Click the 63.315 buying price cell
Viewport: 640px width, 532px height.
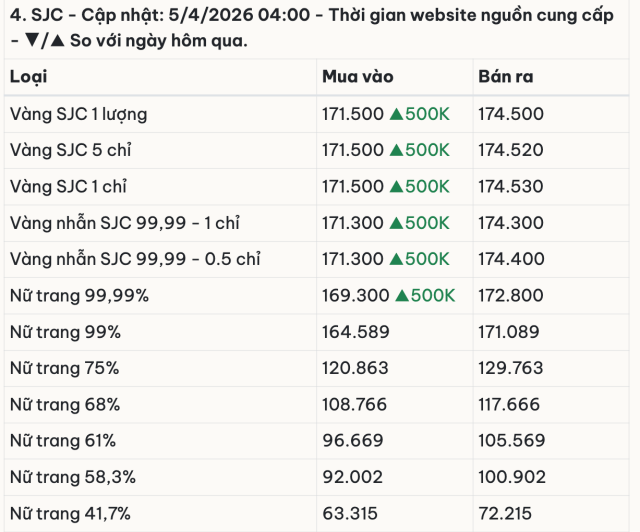pyautogui.click(x=349, y=514)
